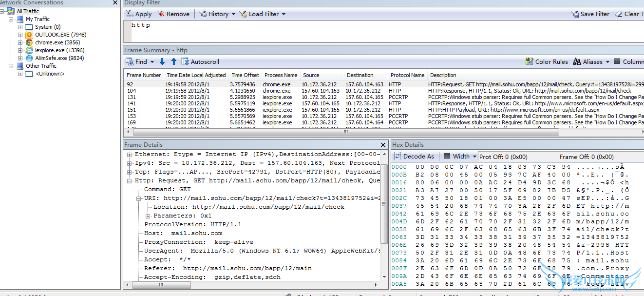644x296 pixels.
Task: Select OUTLOOK.EXE (7948) process node
Action: click(60, 35)
